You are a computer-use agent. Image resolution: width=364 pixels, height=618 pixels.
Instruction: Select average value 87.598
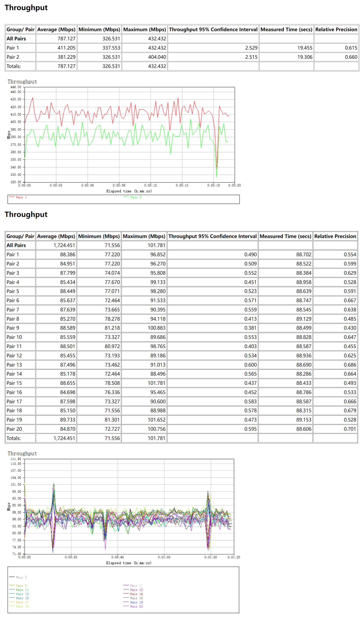pyautogui.click(x=56, y=402)
